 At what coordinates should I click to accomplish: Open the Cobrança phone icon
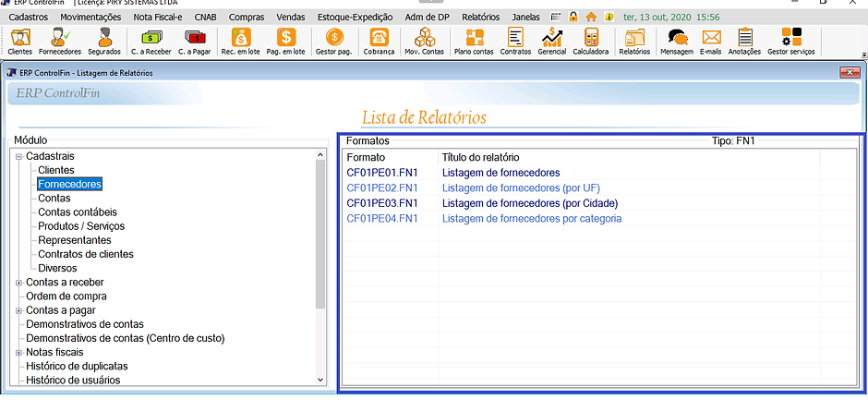[379, 42]
